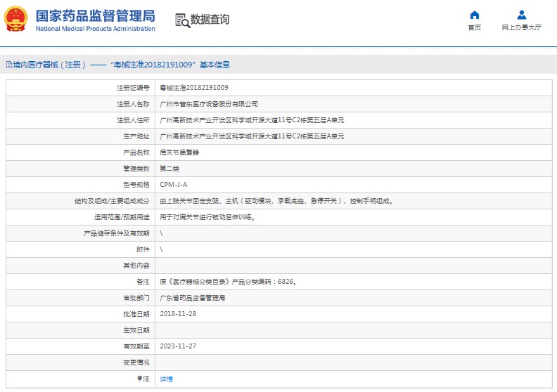
Task: Open the 数据查询 search icon
Action: [183, 20]
